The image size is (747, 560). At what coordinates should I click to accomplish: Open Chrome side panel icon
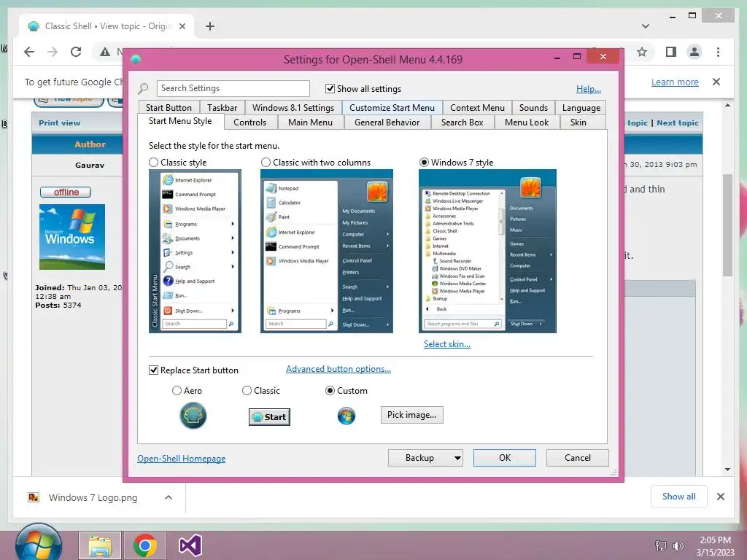click(x=671, y=52)
